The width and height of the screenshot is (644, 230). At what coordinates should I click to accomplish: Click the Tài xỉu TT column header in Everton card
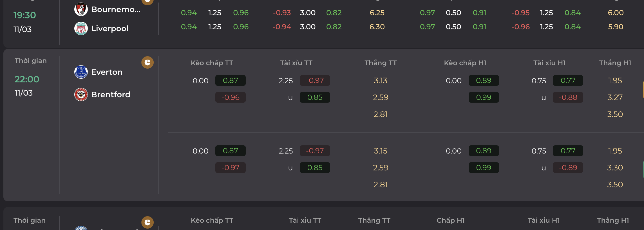[x=296, y=63]
